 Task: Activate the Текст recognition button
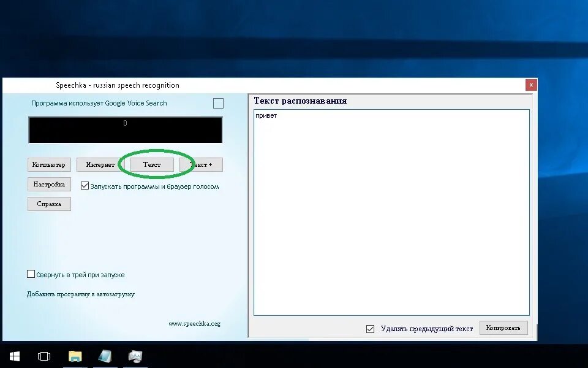pyautogui.click(x=152, y=164)
